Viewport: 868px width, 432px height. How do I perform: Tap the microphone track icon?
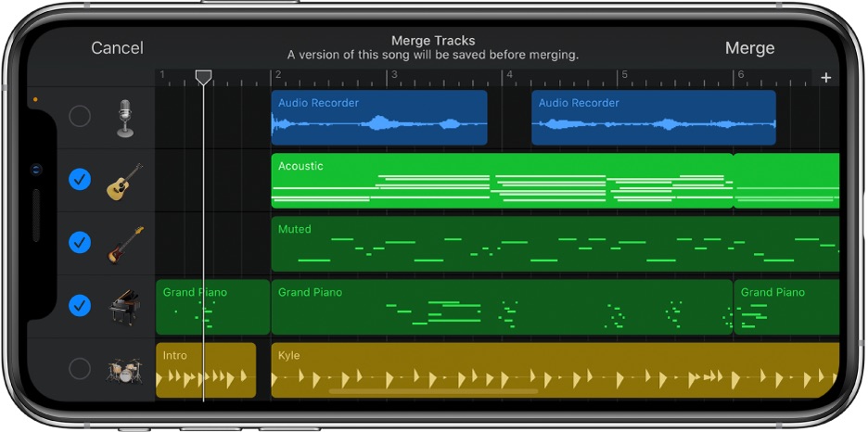(x=125, y=119)
